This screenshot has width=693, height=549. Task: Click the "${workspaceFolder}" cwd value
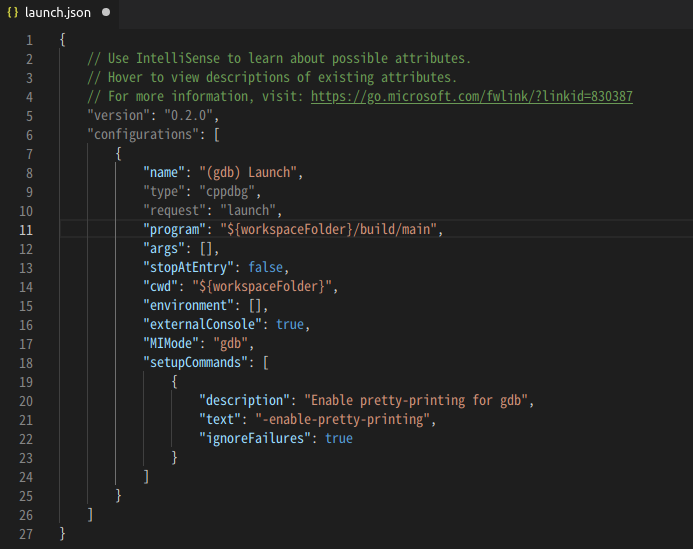[262, 286]
